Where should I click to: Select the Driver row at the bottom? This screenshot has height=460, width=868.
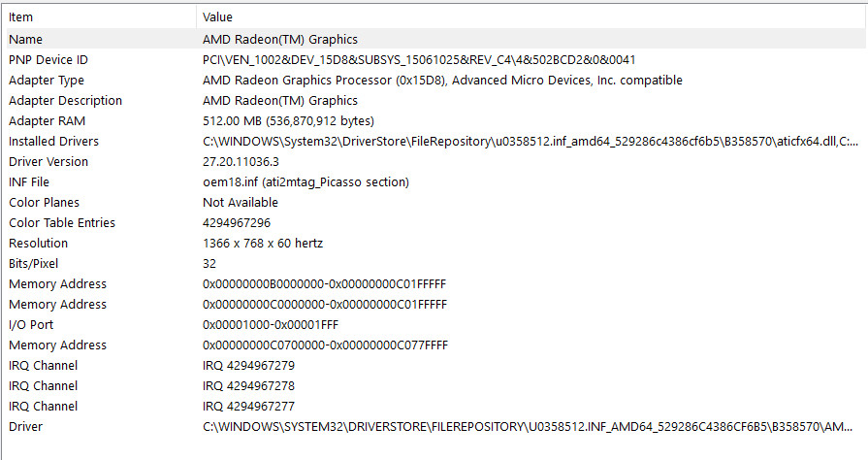(434, 427)
